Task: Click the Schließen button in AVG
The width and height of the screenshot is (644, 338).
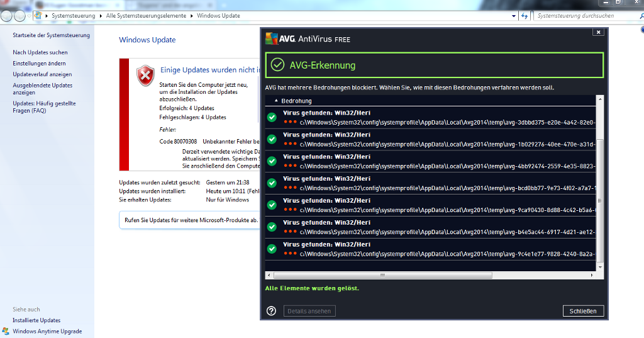Action: (583, 312)
